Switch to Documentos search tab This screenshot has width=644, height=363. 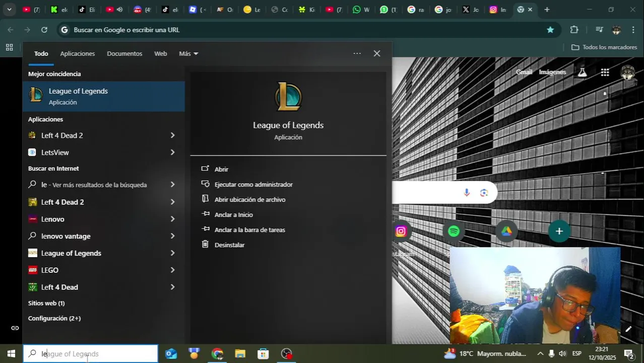[124, 53]
